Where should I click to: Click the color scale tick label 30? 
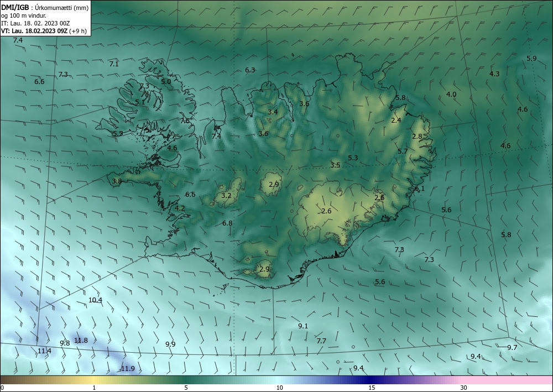pos(464,388)
